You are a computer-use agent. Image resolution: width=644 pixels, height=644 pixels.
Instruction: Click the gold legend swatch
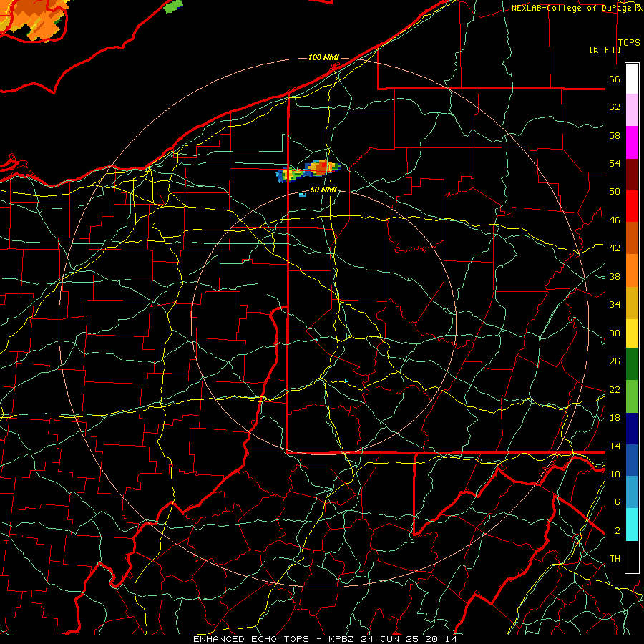tap(632, 303)
